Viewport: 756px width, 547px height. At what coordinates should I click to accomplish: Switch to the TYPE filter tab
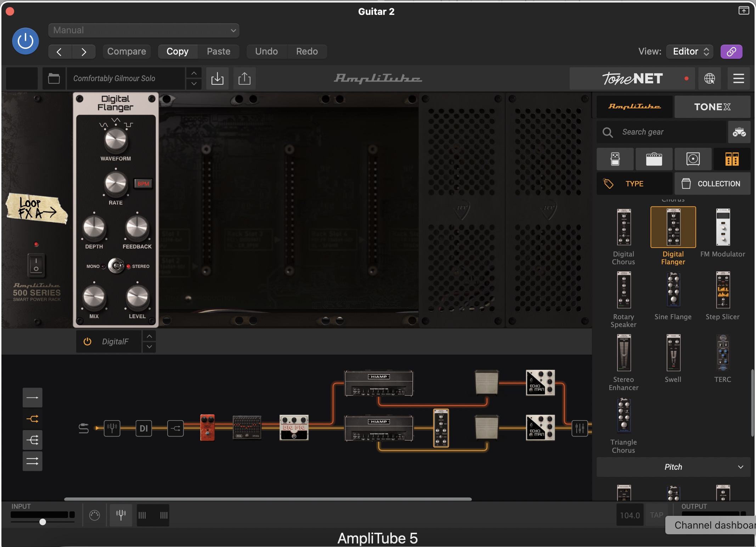634,184
